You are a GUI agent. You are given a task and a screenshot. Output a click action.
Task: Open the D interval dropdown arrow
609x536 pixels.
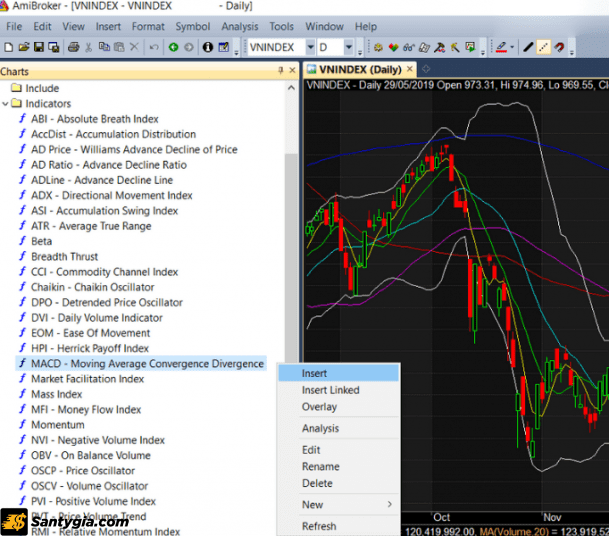click(349, 47)
